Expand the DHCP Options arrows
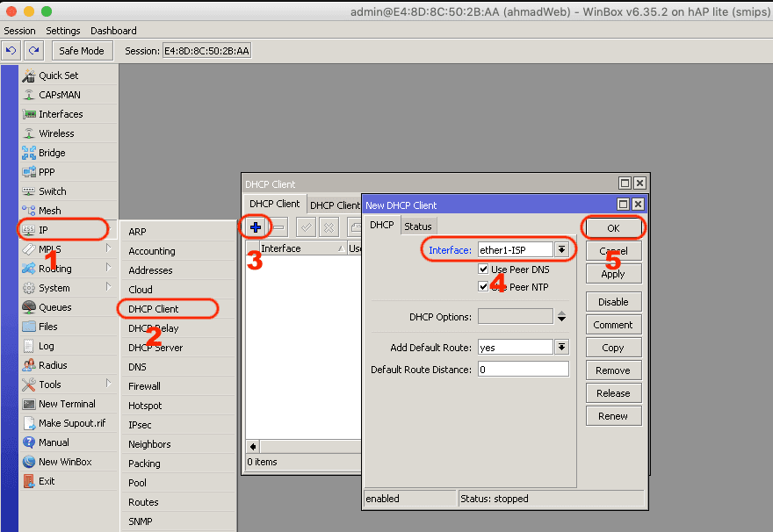Image resolution: width=773 pixels, height=532 pixels. (561, 317)
